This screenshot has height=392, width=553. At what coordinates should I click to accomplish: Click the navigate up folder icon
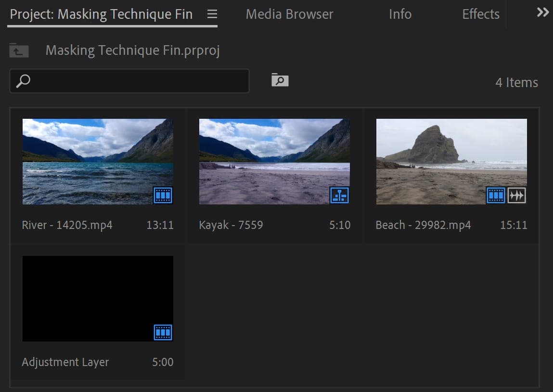[x=19, y=51]
